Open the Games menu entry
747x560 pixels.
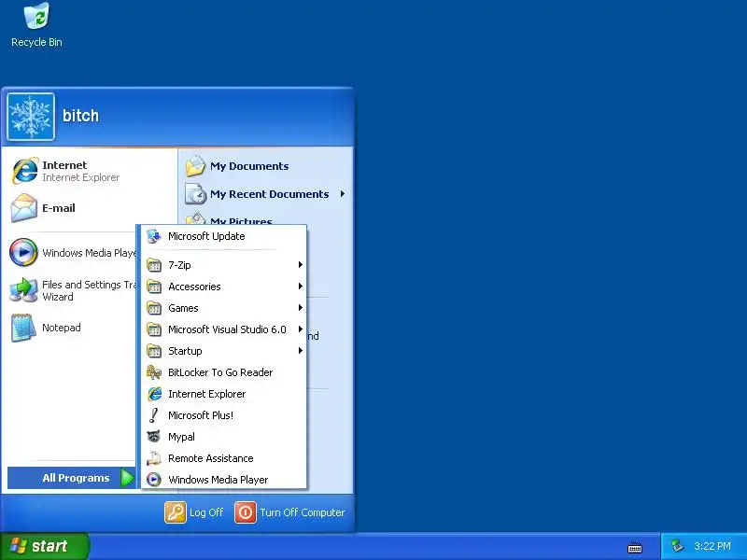(223, 308)
